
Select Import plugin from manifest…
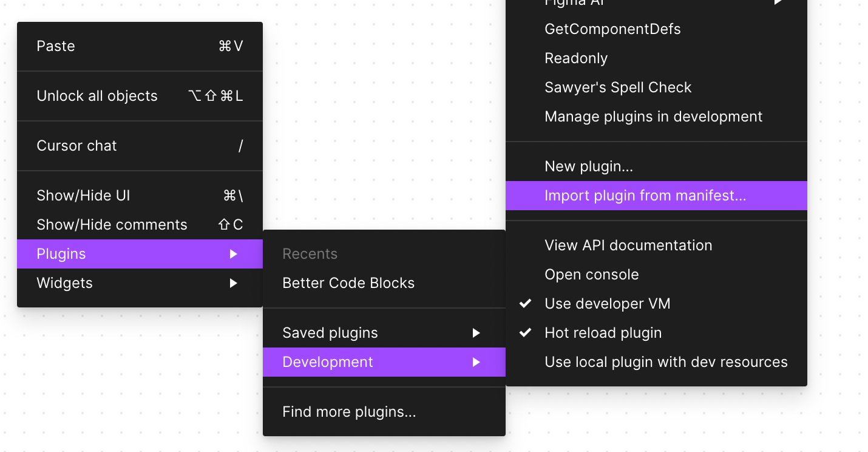click(645, 196)
